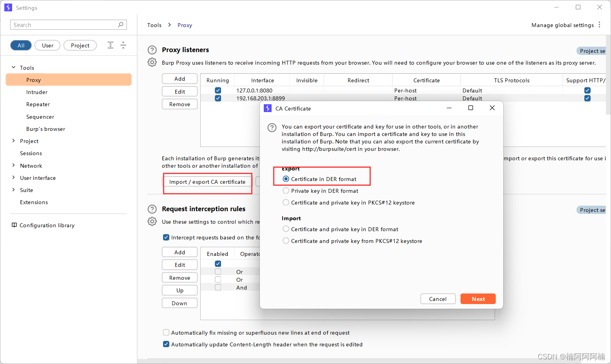
Task: Click the help icon in CA Certificate dialog
Action: (x=272, y=127)
